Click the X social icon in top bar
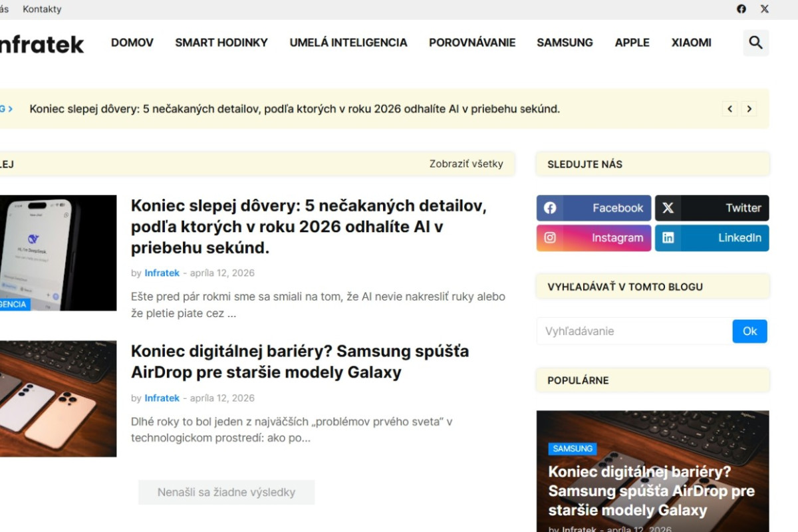798x532 pixels. 765,9
